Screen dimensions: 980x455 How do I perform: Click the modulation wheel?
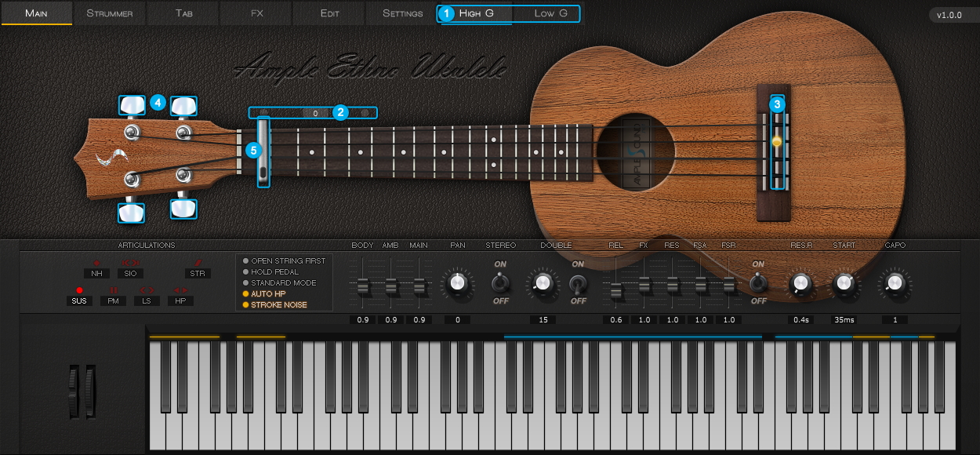pos(89,391)
